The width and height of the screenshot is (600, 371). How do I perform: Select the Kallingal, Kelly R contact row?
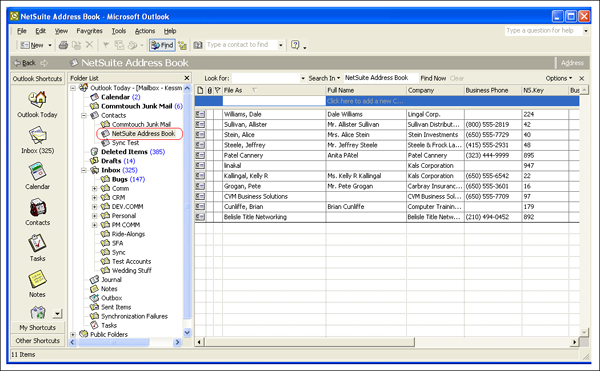[x=387, y=176]
